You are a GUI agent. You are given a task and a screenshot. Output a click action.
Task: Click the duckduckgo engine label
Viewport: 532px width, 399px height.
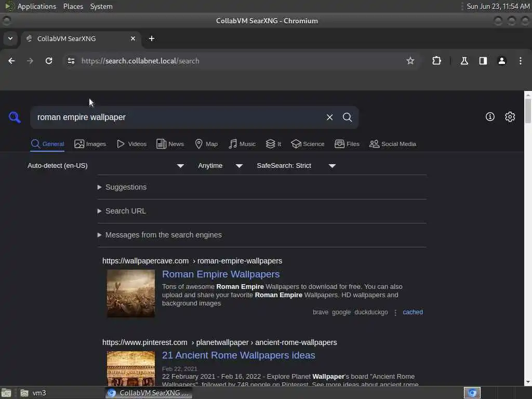371,312
